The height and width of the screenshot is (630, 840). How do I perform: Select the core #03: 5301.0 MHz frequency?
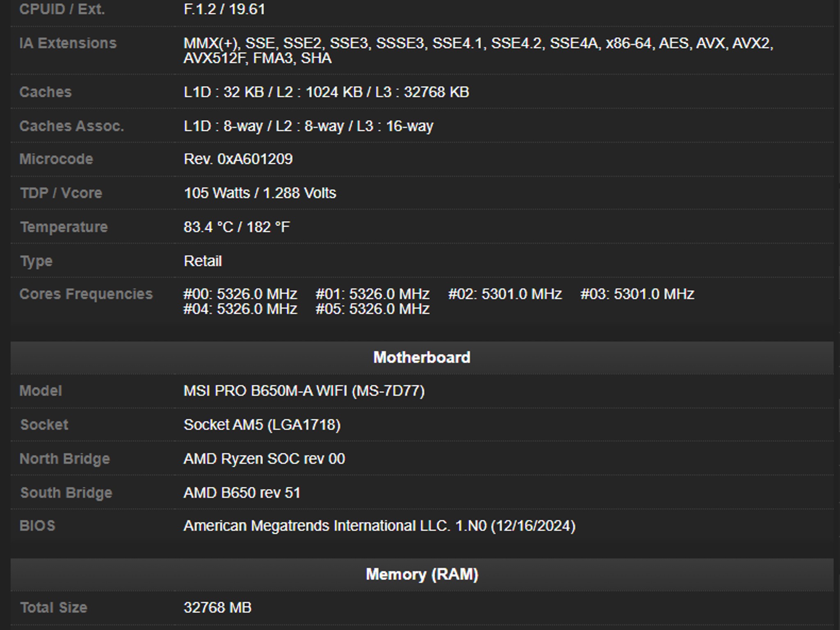(637, 294)
